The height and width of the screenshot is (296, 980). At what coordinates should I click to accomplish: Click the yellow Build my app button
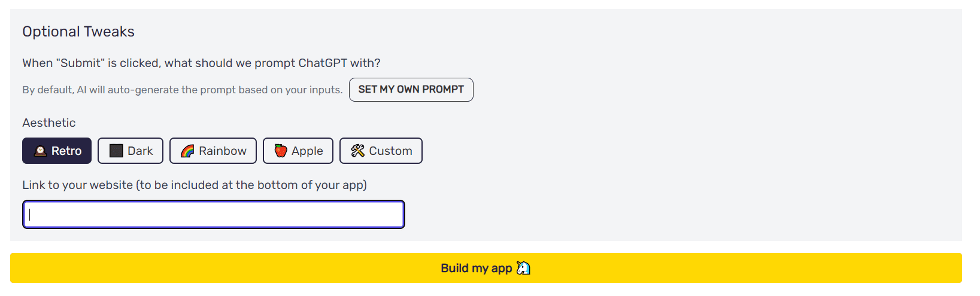tap(486, 268)
